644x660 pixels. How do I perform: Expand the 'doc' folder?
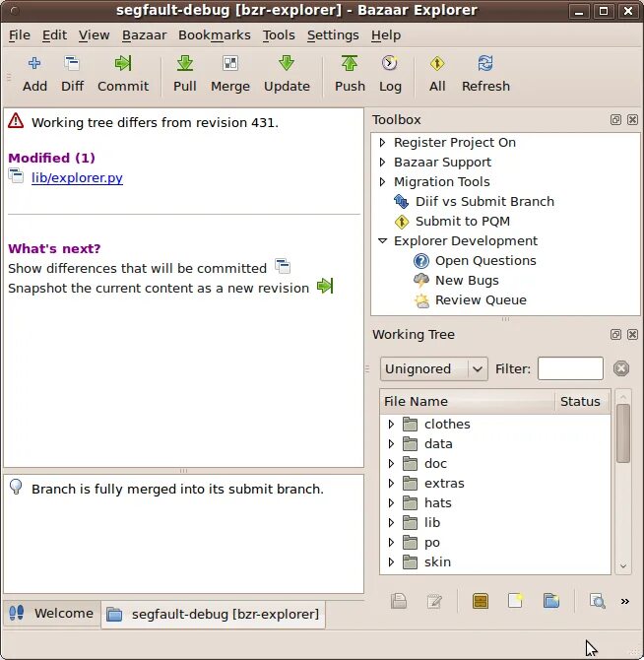tap(391, 463)
